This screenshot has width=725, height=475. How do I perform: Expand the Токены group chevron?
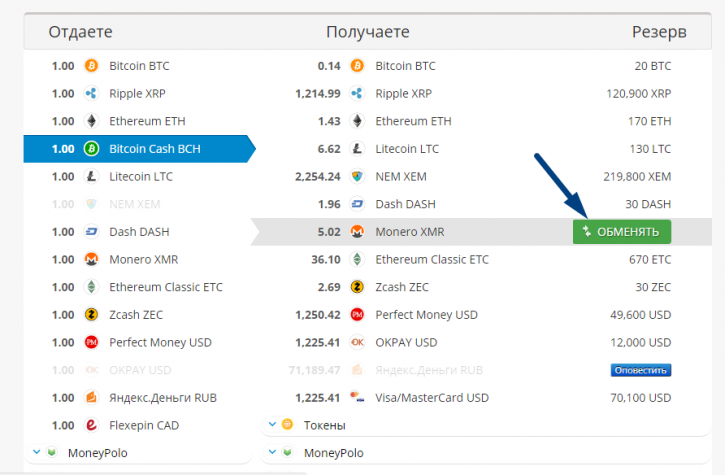tap(272, 424)
